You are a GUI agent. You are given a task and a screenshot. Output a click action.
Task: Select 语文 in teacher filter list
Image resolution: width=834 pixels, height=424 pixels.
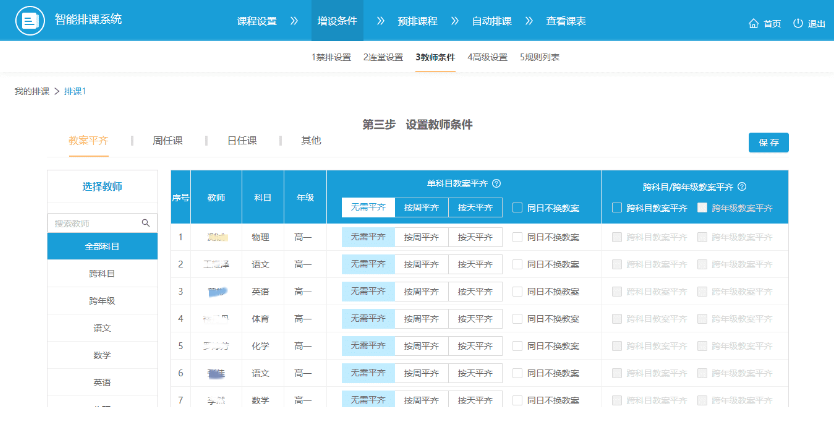point(102,328)
